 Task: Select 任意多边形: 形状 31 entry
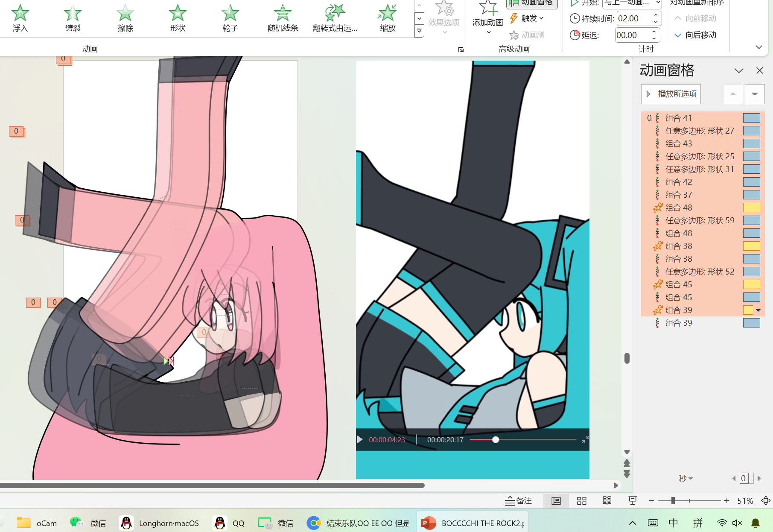tap(703, 169)
